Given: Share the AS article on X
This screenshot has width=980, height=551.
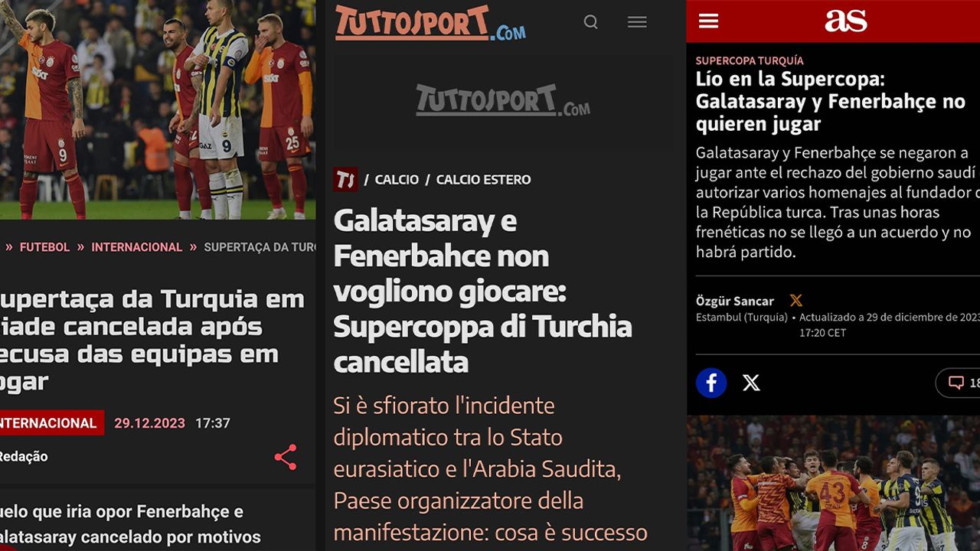Looking at the screenshot, I should pos(751,383).
